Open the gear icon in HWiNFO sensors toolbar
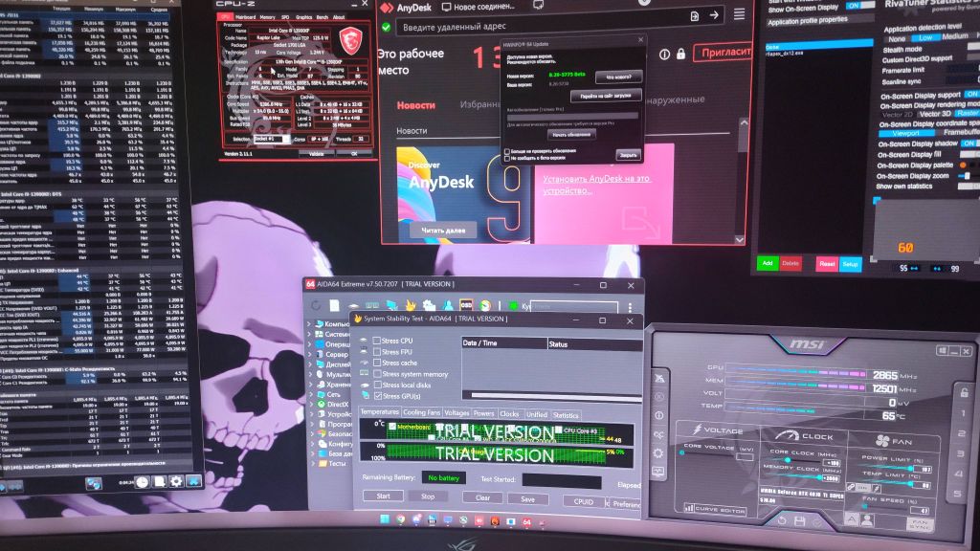Image resolution: width=980 pixels, height=551 pixels. 176,481
